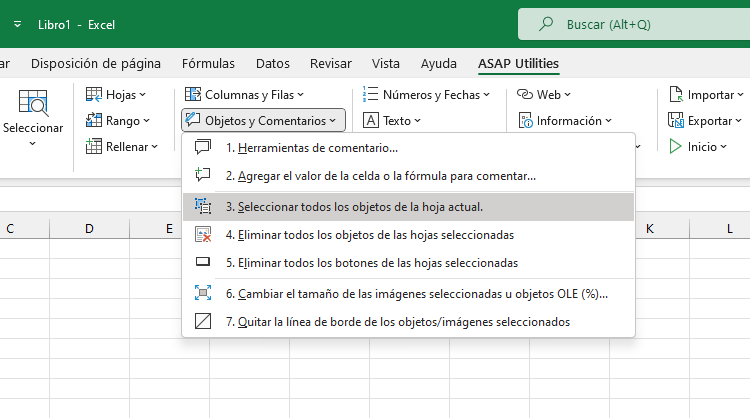The height and width of the screenshot is (418, 750).
Task: Click the Columnas y Filas icon
Action: (193, 95)
